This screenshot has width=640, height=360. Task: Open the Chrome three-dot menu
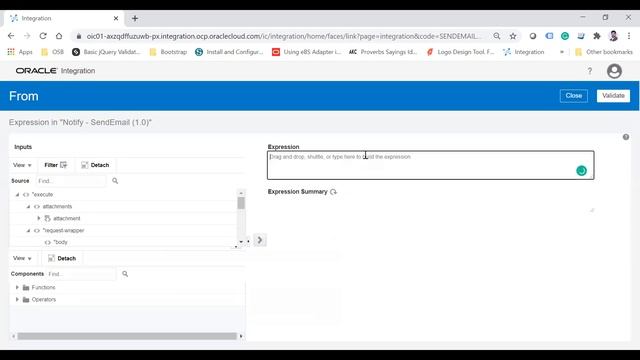coord(629,36)
